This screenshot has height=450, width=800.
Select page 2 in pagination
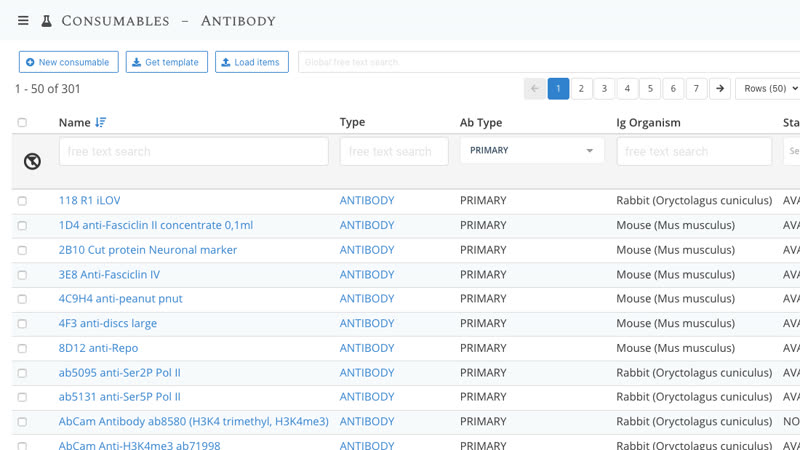(581, 89)
